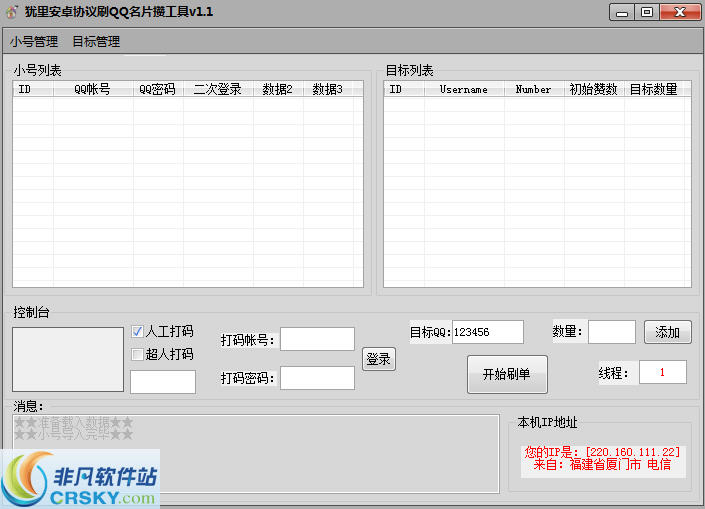Open the 目标管理 menu
Viewport: 705px width, 509px height.
(96, 42)
